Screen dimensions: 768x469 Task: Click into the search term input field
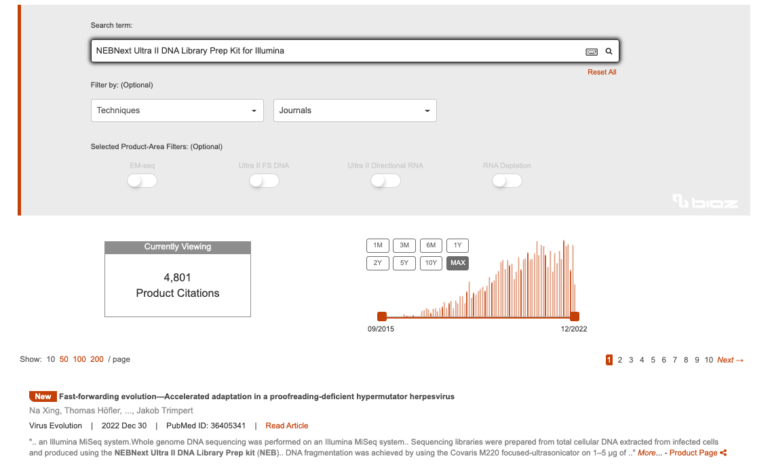pyautogui.click(x=330, y=51)
